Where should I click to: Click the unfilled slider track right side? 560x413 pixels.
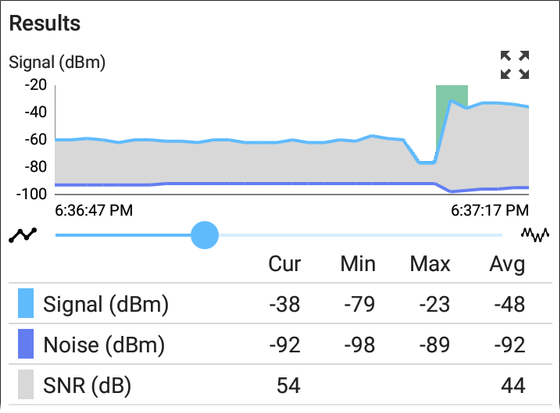[x=360, y=235]
